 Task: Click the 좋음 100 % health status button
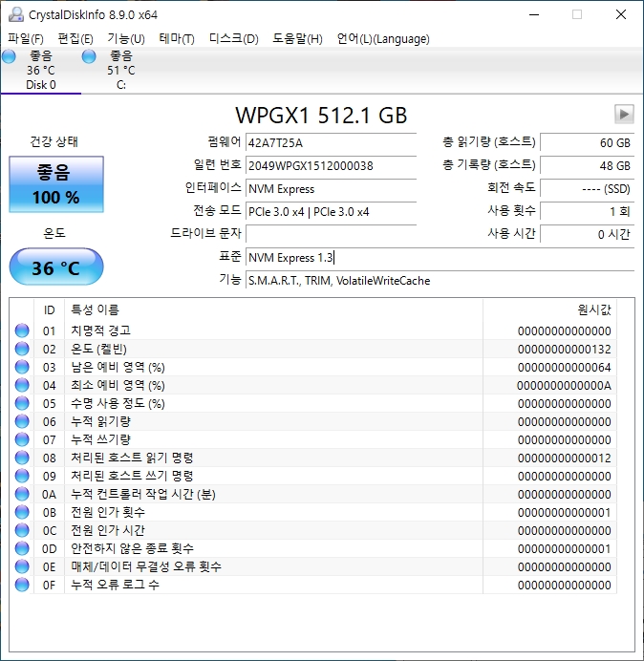point(56,184)
